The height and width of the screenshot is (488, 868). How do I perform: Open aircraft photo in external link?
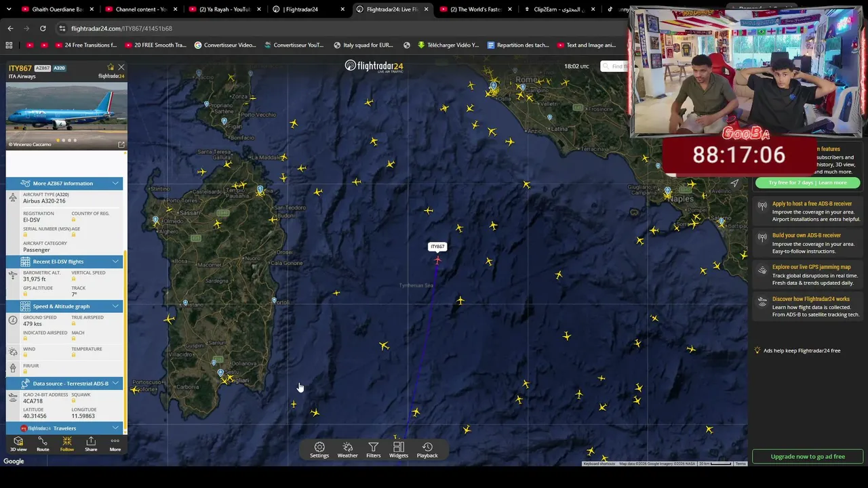[x=121, y=144]
